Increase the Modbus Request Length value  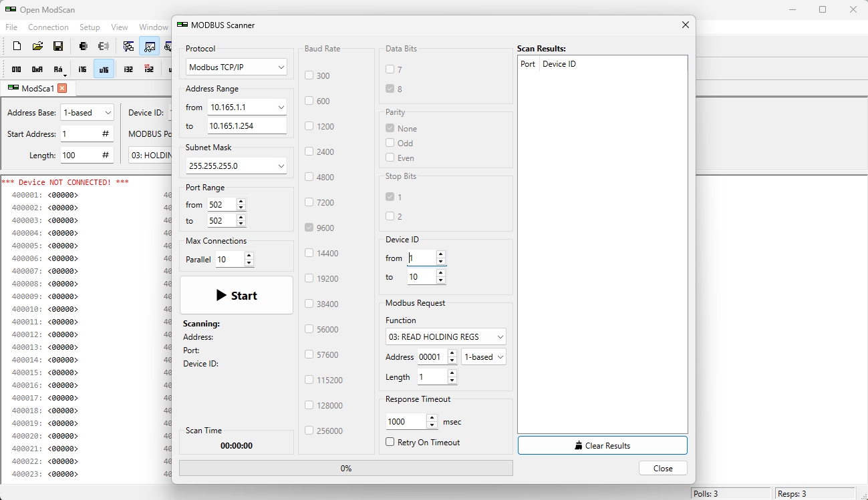click(x=452, y=373)
